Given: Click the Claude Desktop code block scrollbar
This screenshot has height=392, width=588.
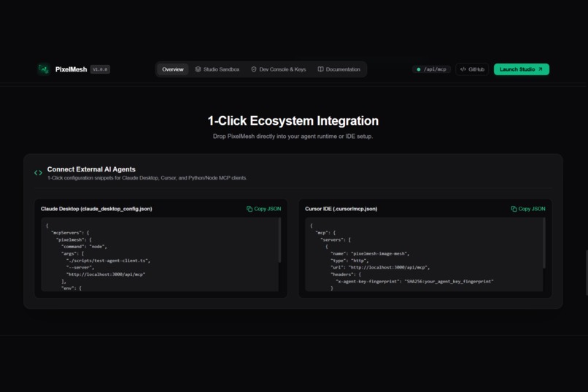Looking at the screenshot, I should pyautogui.click(x=279, y=240).
